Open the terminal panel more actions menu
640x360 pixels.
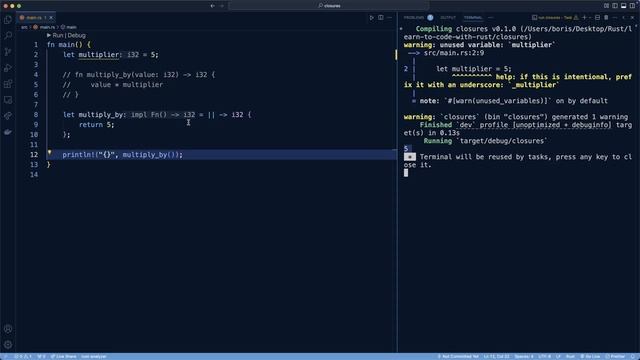click(x=615, y=18)
